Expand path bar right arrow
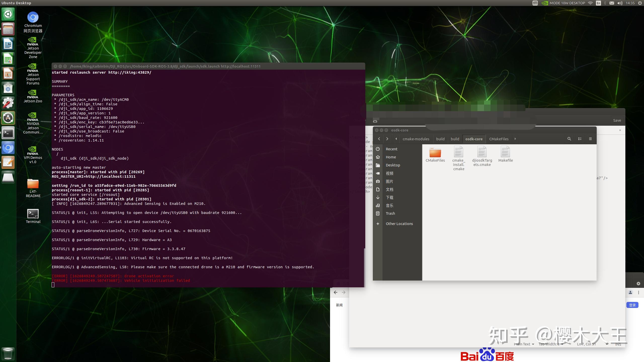 (x=515, y=139)
